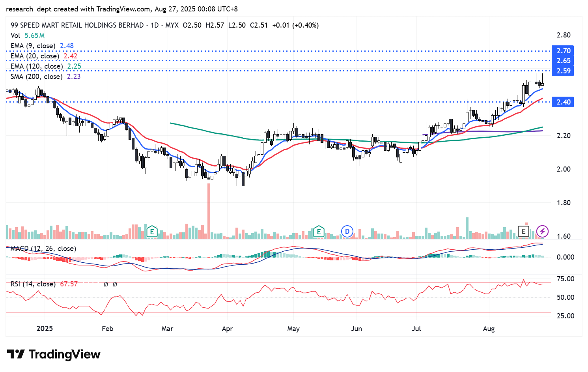
Task: Click the 2.80 price axis label
Action: (564, 35)
